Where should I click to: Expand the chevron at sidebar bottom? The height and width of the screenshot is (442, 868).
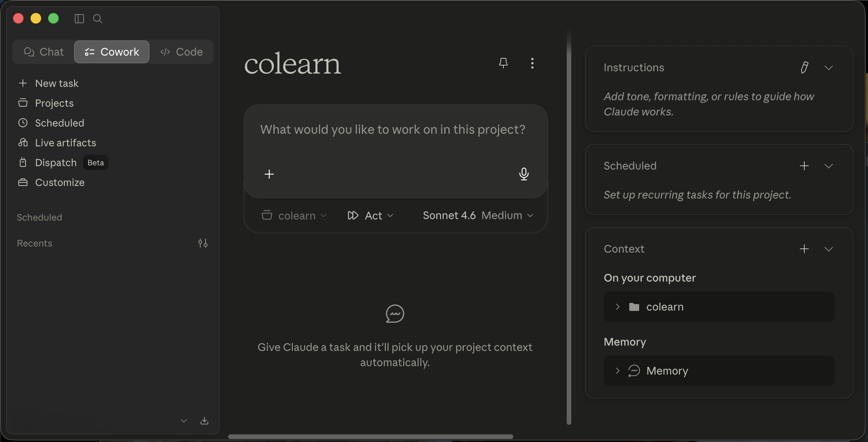(x=184, y=421)
